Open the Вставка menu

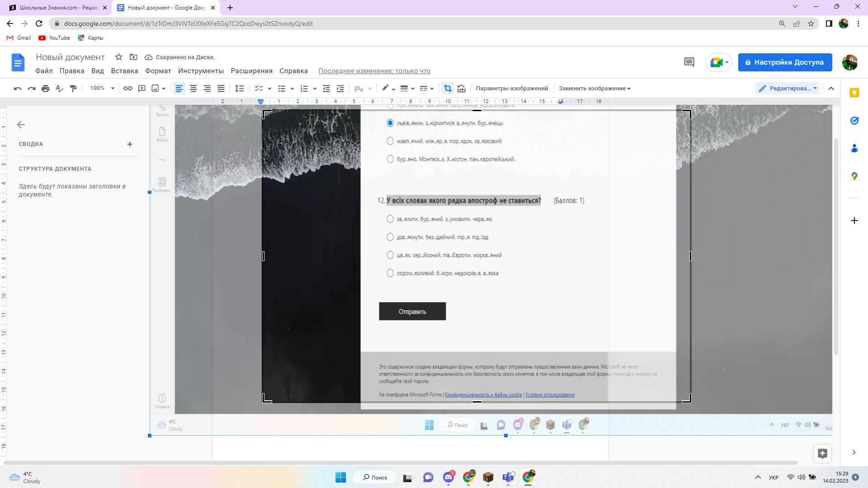pos(125,71)
